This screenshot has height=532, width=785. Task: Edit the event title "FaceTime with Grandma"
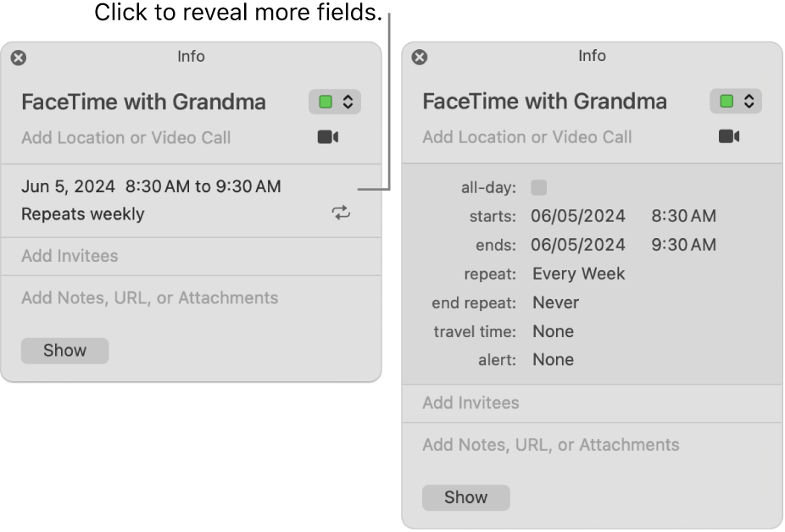[x=143, y=102]
